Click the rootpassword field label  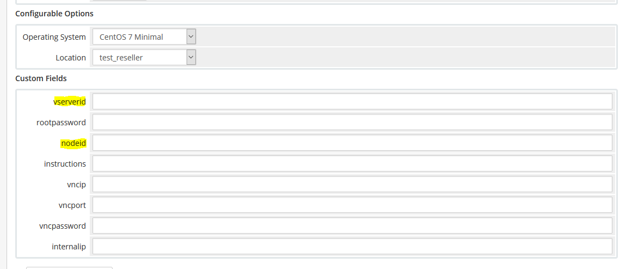tap(61, 123)
